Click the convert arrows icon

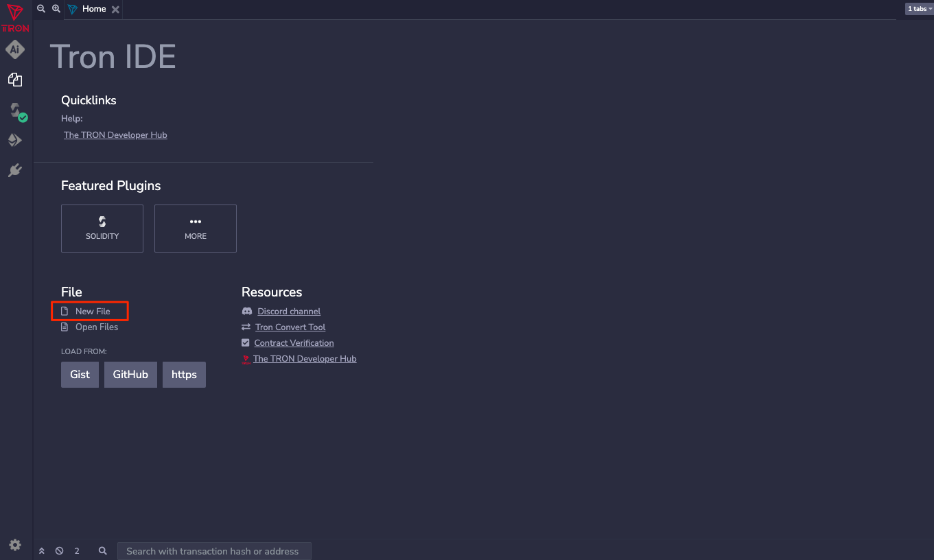(246, 327)
